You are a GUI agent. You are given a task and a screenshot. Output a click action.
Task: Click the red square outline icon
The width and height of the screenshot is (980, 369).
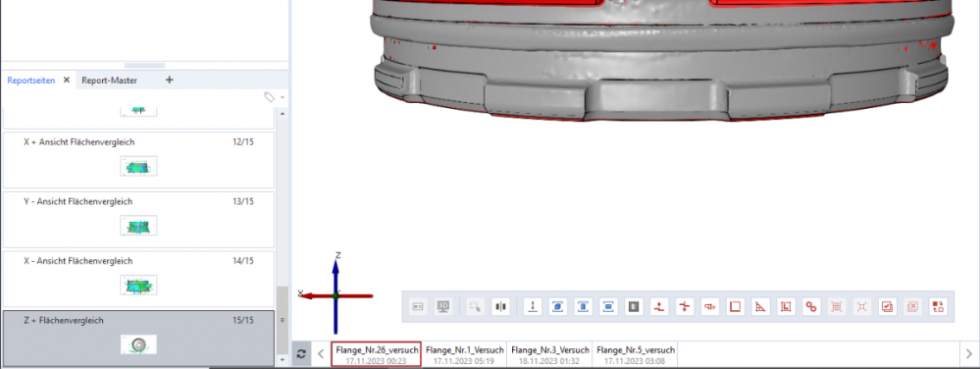click(736, 306)
